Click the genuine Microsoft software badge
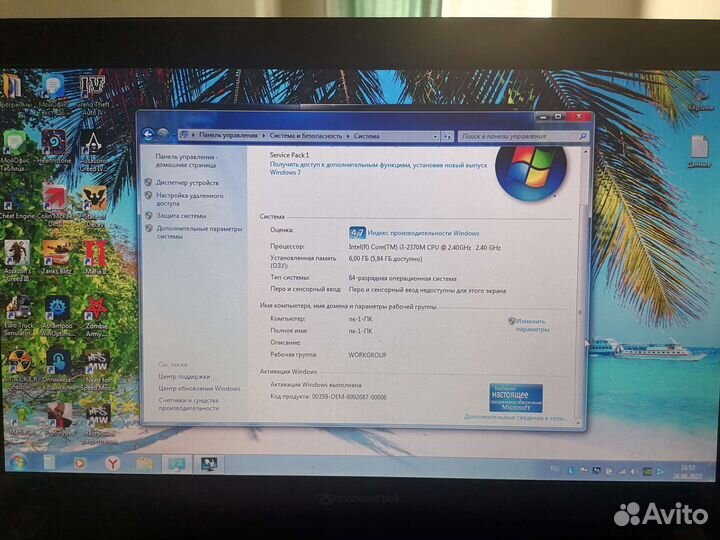Screen dimensions: 720x540 point(516,398)
